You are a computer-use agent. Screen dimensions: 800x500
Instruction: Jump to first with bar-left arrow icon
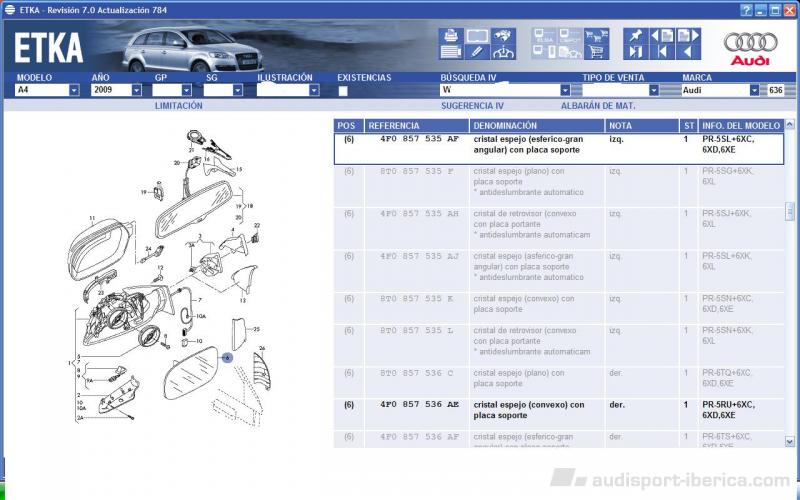click(x=662, y=52)
